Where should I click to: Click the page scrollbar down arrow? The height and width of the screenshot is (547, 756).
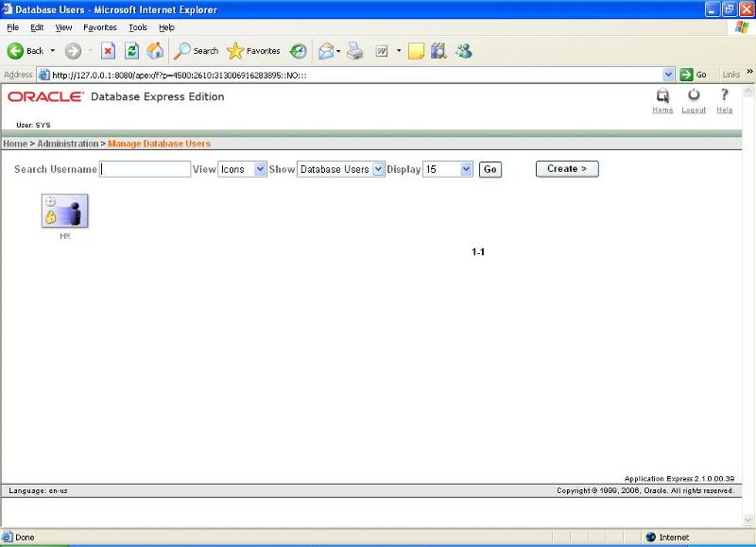click(x=748, y=520)
